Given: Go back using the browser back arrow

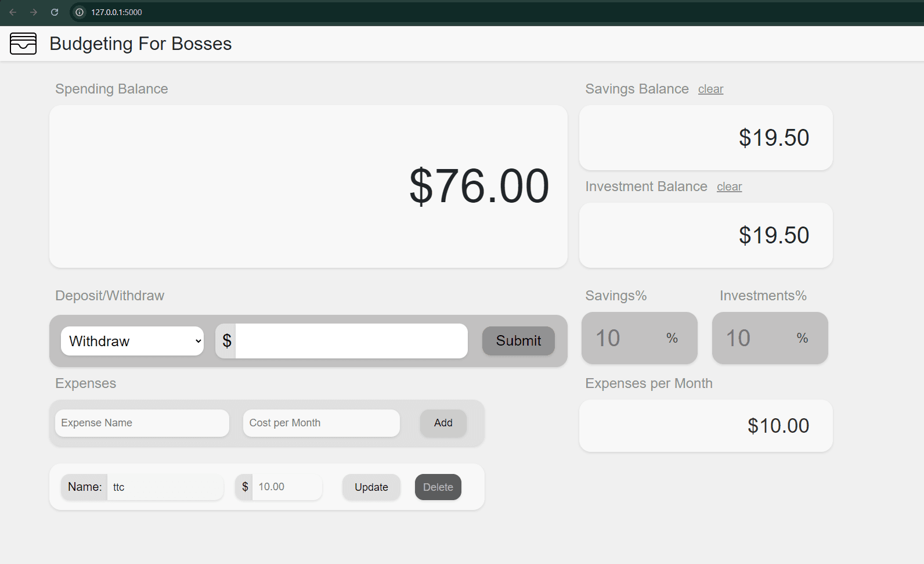Looking at the screenshot, I should coord(13,12).
